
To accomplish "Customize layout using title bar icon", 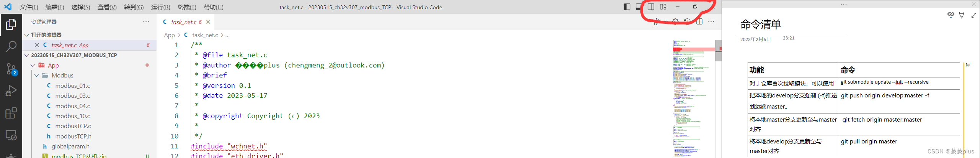I will coord(663,7).
